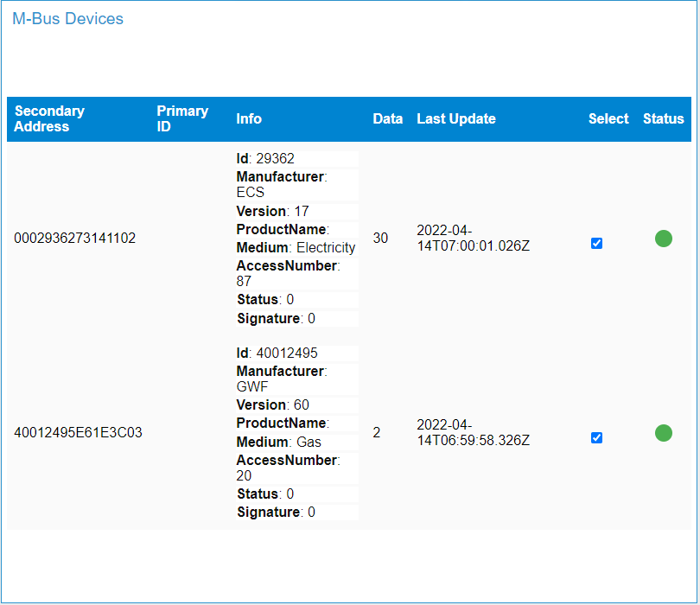The image size is (700, 605).
Task: Uncheck Select box for device 40012495E61E3C03
Action: click(x=596, y=437)
